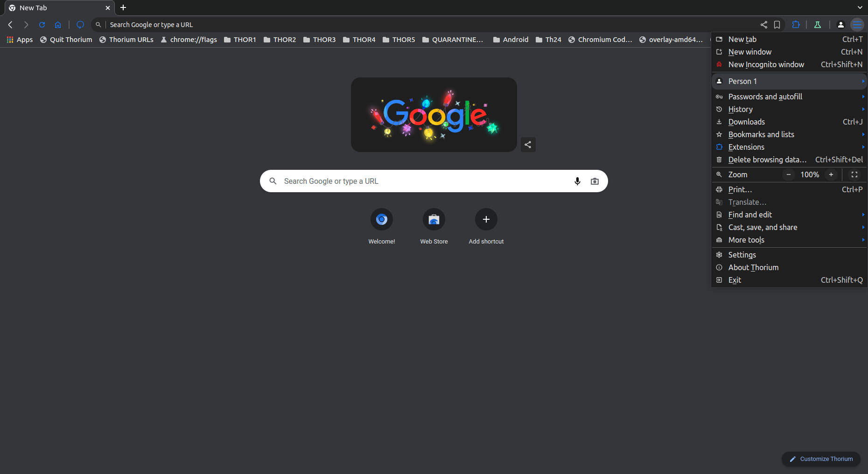Enter fullscreen via the zoom row icon
The height and width of the screenshot is (474, 868).
pyautogui.click(x=854, y=174)
